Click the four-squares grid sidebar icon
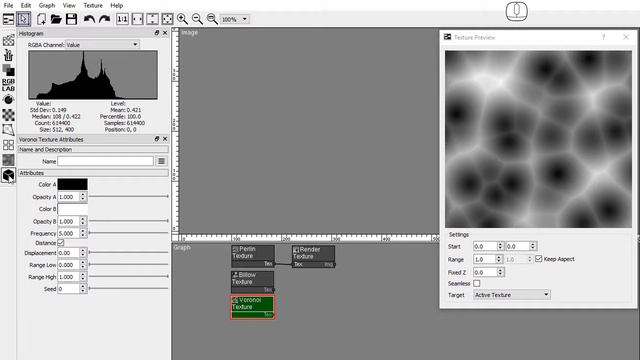 [8, 145]
